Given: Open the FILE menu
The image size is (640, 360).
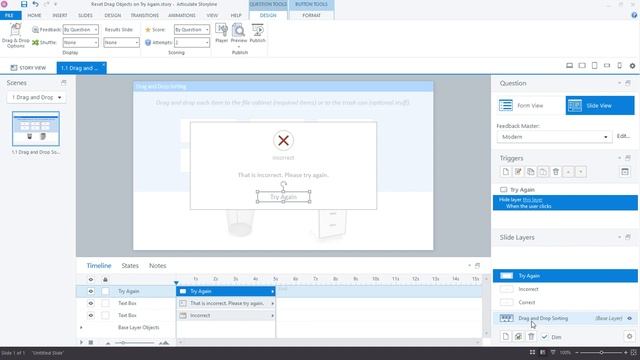Looking at the screenshot, I should pyautogui.click(x=10, y=16).
